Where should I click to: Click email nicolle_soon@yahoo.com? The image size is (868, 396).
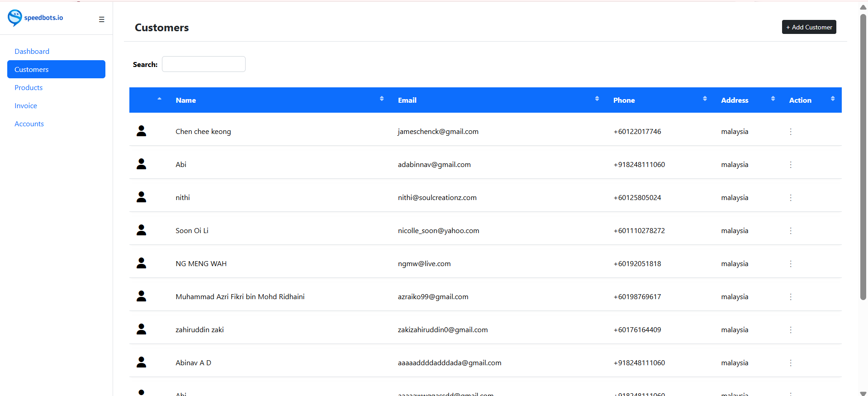[438, 231]
